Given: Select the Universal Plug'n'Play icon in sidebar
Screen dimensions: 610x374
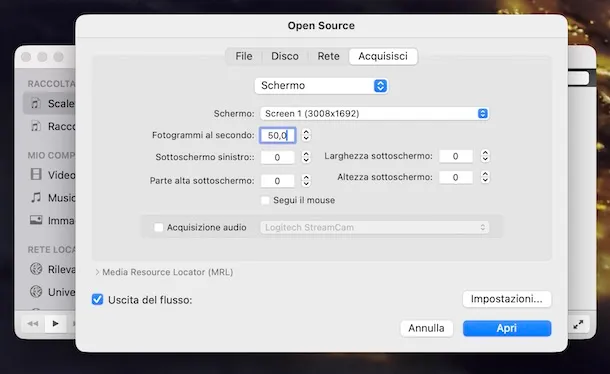Looking at the screenshot, I should pos(36,291).
